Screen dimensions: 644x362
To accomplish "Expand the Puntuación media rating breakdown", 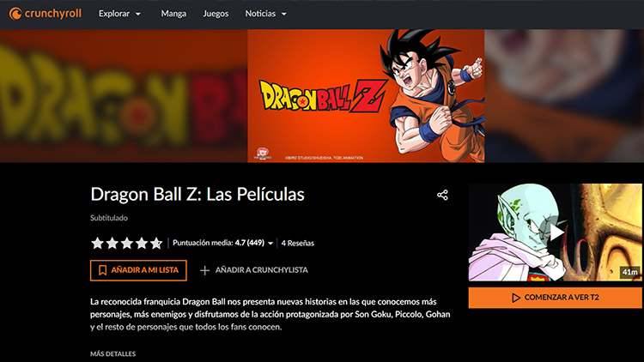I will 223,243.
